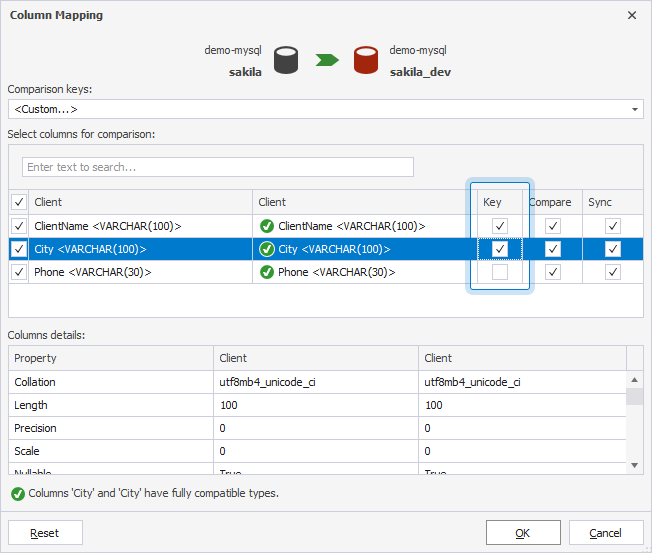Click the Columns details scrollbar thumb
Viewport: 652px width, 553px height.
(x=635, y=396)
